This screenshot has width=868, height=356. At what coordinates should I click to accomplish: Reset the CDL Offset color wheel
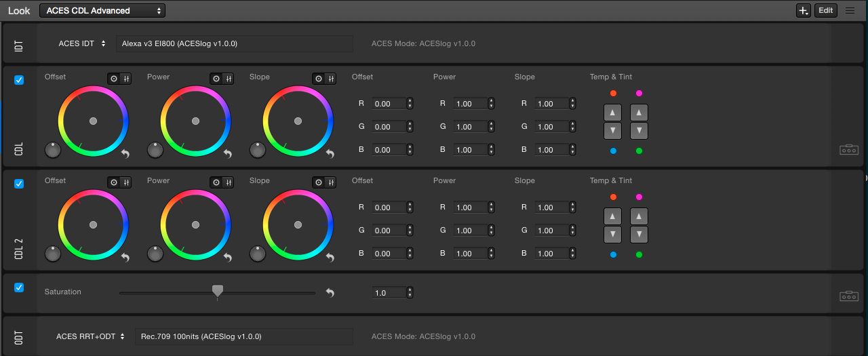click(125, 154)
